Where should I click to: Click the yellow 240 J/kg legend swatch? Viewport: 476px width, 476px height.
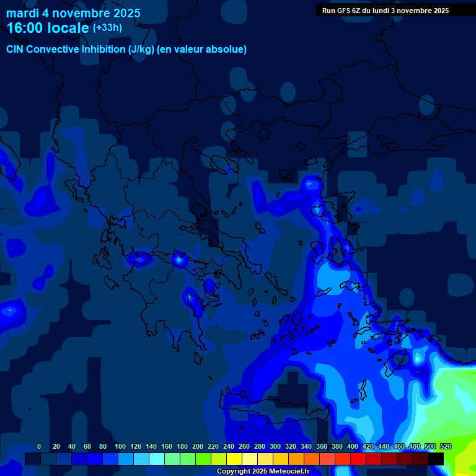click(x=234, y=459)
